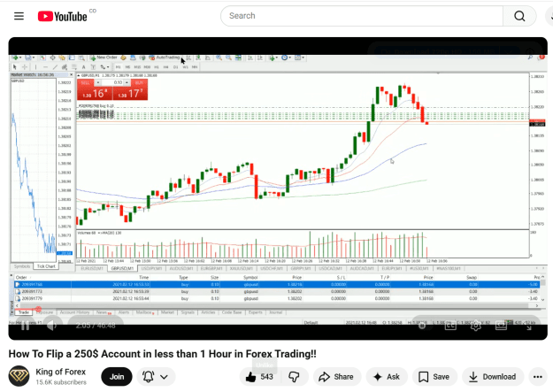
Task: Open the Journal terminal tab
Action: coord(276,312)
